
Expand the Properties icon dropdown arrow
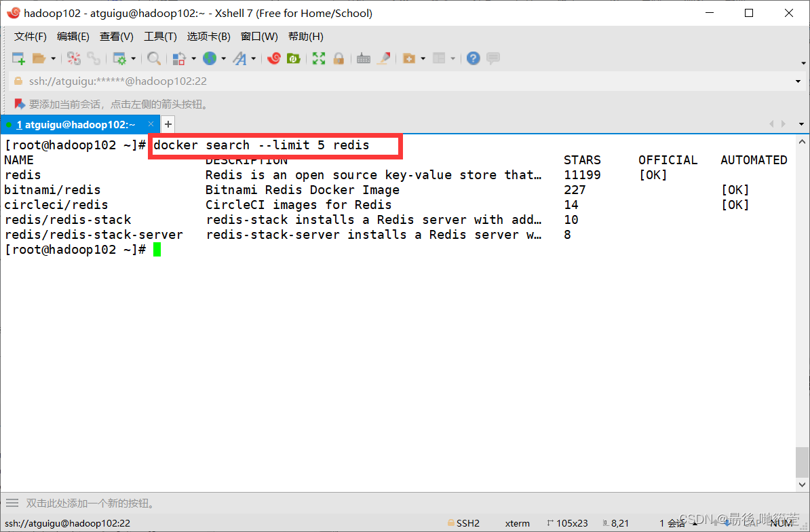(x=133, y=59)
